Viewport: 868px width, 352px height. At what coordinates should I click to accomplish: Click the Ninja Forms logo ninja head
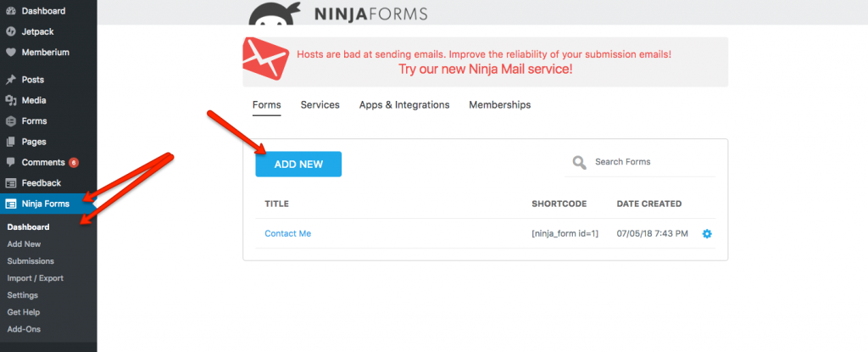pos(275,14)
